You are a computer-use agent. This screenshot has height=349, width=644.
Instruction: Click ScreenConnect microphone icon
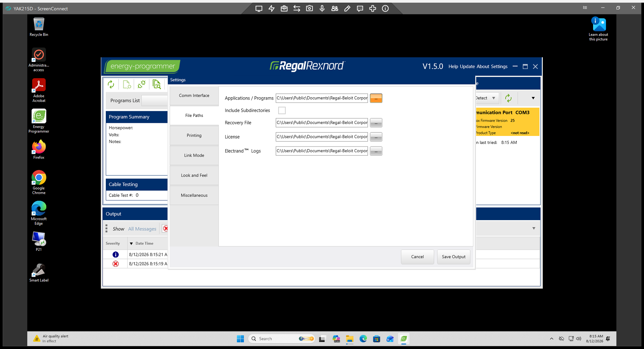[322, 9]
